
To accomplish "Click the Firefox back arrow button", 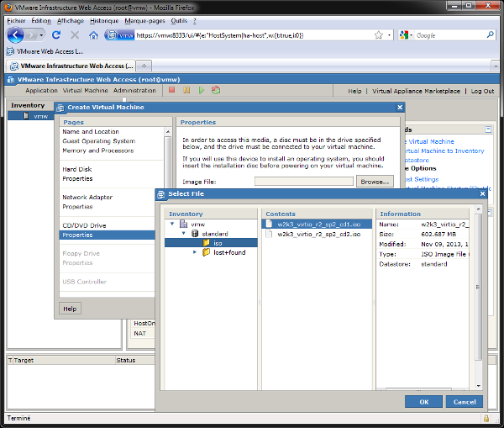I will [15, 35].
